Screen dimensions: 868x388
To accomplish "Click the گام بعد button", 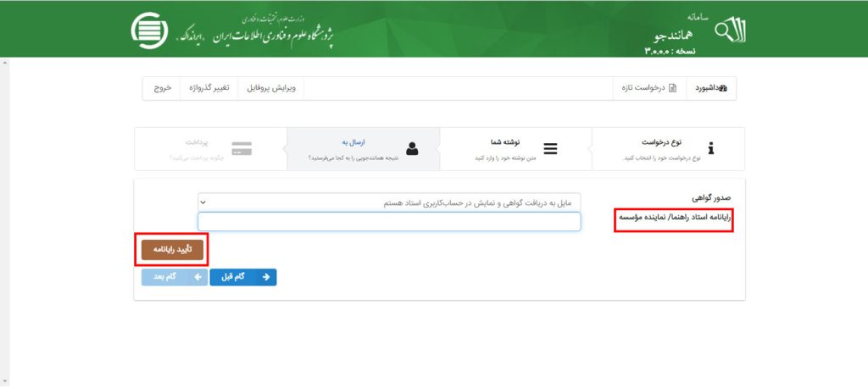I will coord(175,277).
